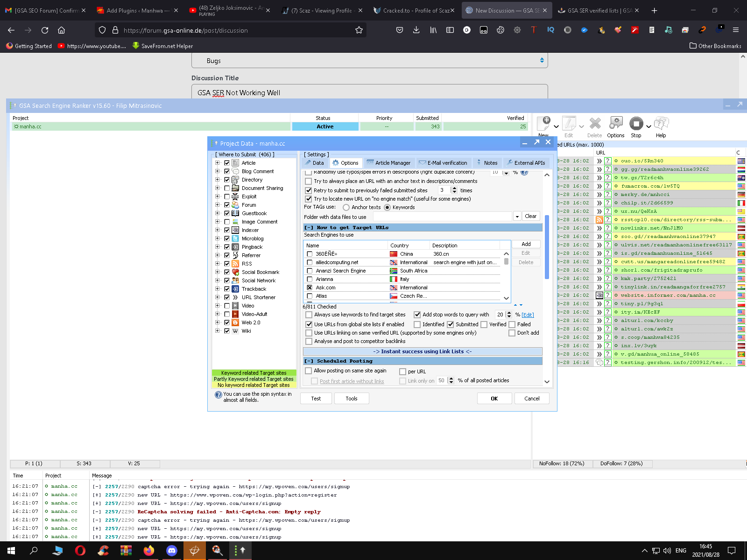Screen dimensions: 747x560
Task: Click the Edit project toolbar icon
Action: click(x=569, y=123)
